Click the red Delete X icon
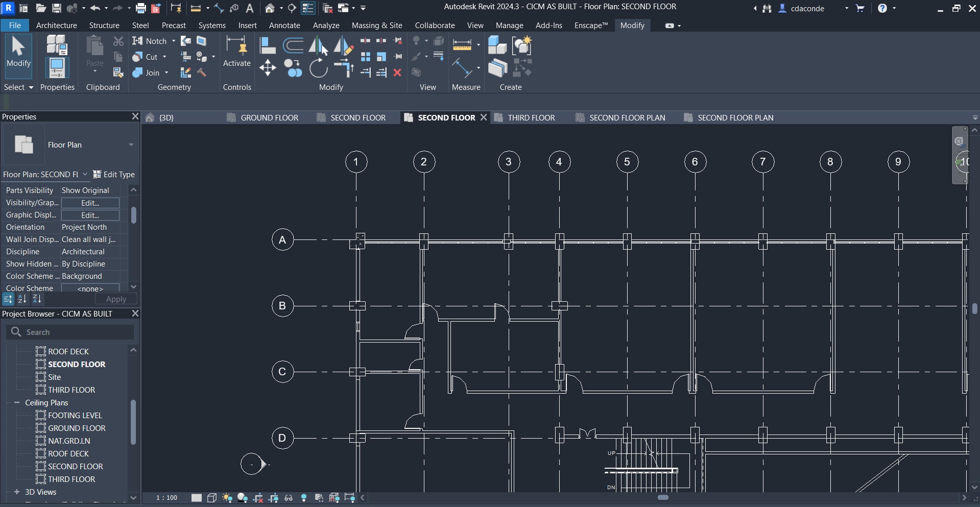This screenshot has width=980, height=507. pos(397,73)
